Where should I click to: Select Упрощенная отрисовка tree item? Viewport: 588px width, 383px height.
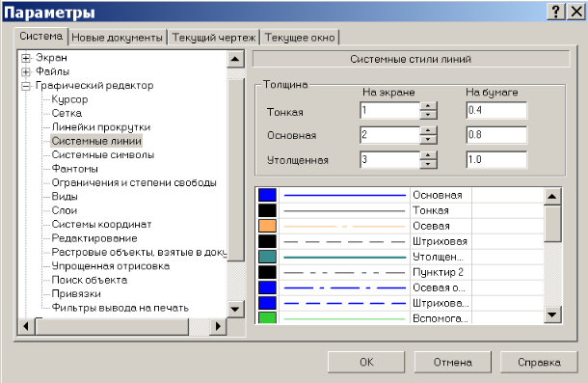coord(110,266)
